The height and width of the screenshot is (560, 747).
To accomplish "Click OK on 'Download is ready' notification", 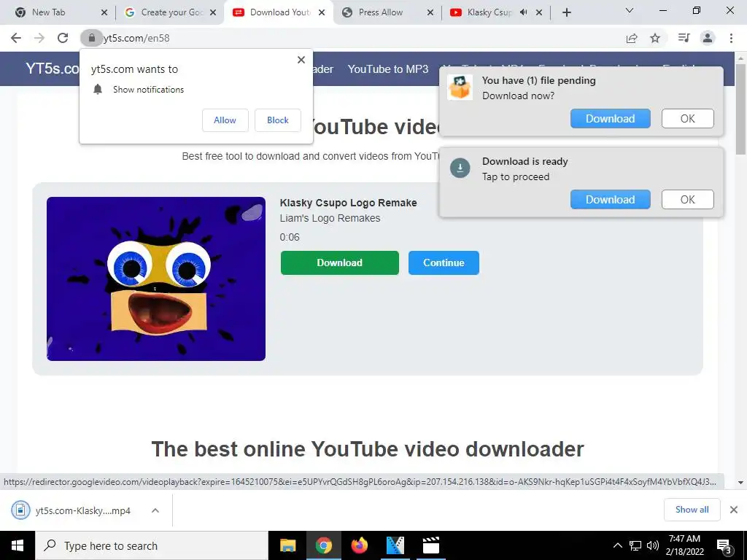I will [x=687, y=200].
